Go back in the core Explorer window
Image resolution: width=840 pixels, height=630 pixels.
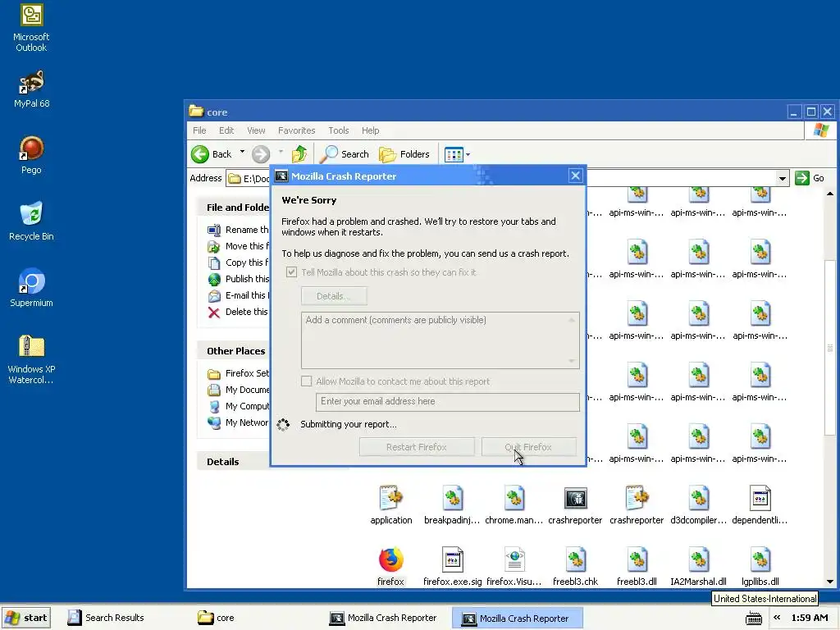point(212,154)
